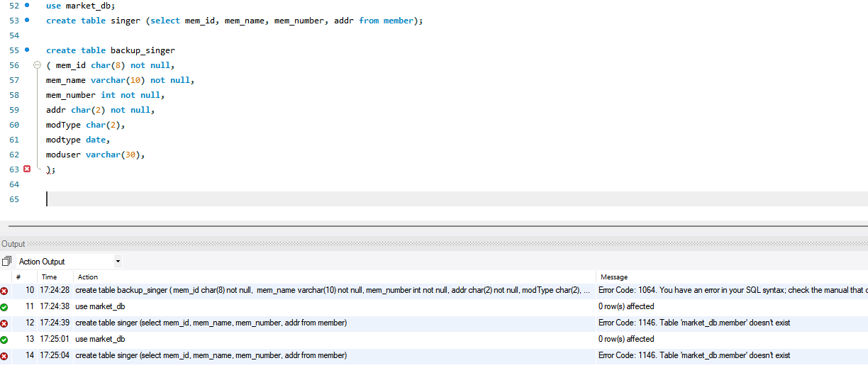The width and height of the screenshot is (868, 368).
Task: Click the statement marker dot at line 52
Action: click(27, 5)
